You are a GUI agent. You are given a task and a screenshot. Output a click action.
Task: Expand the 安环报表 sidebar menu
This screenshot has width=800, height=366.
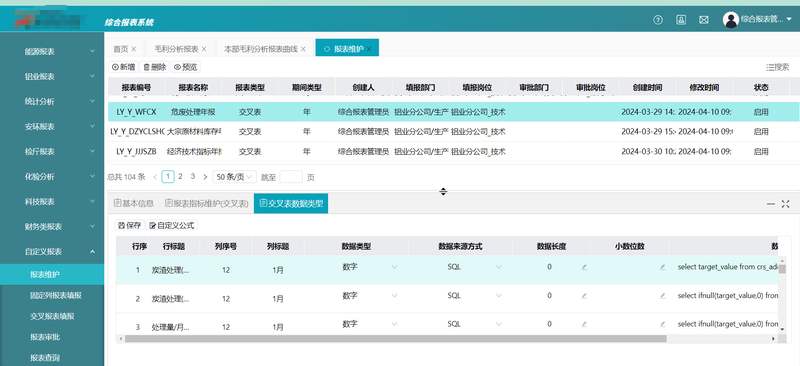[x=52, y=127]
